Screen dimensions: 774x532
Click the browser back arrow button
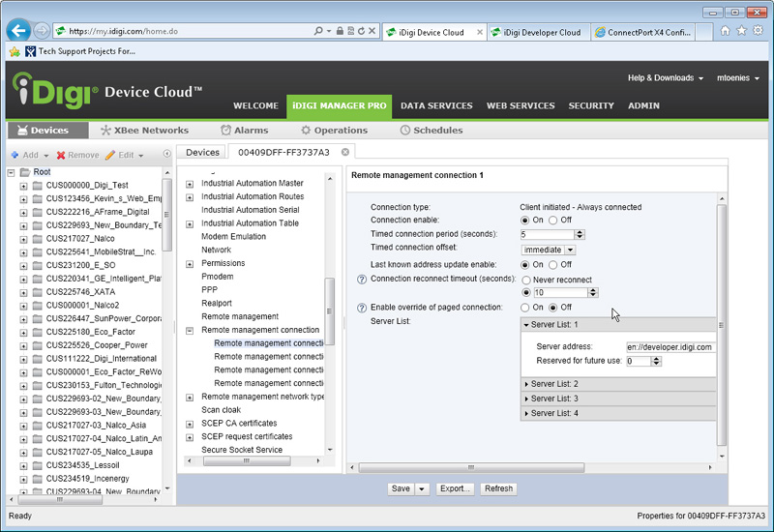point(16,31)
